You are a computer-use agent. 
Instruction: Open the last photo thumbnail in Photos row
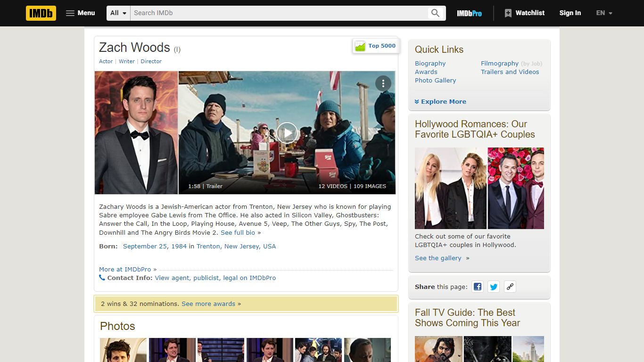(x=367, y=350)
